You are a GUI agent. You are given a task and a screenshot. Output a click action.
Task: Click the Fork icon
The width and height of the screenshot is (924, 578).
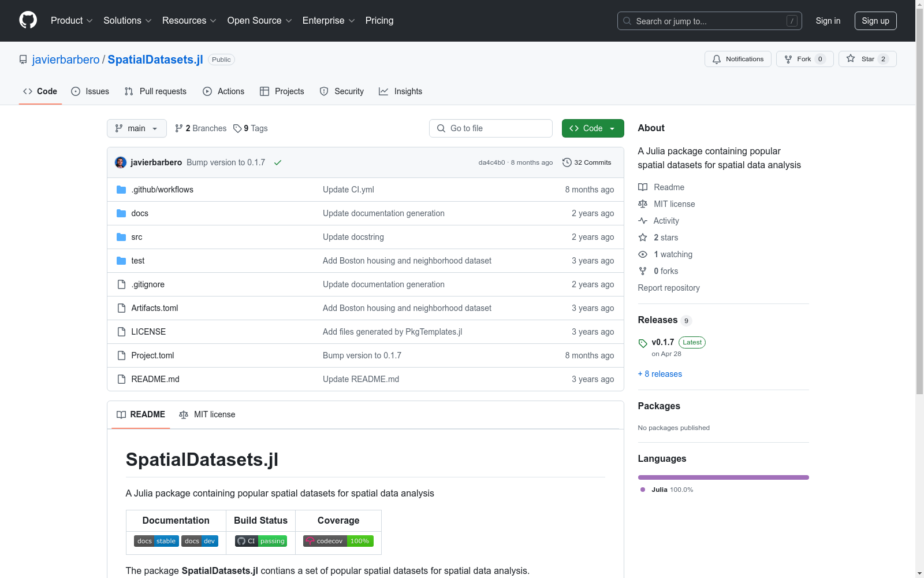788,59
